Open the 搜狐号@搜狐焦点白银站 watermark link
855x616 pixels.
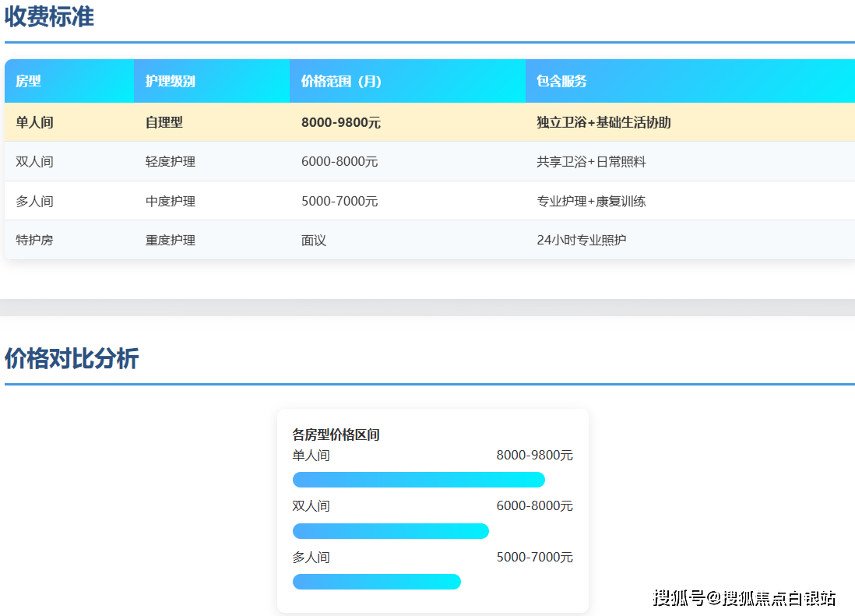[744, 598]
